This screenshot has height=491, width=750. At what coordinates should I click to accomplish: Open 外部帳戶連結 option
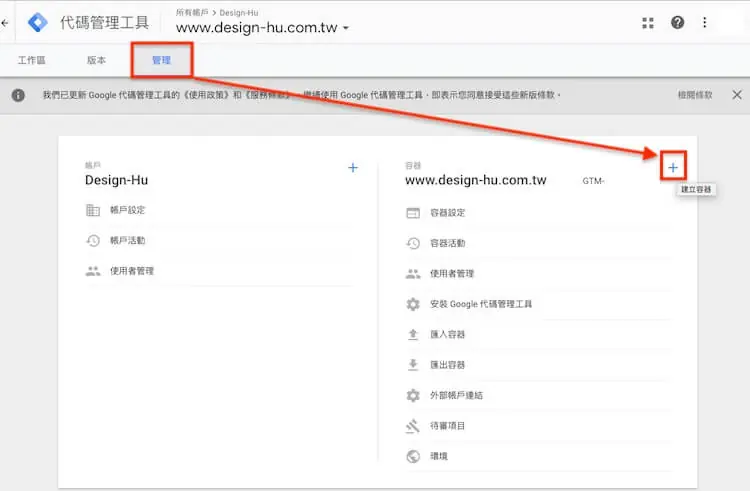456,395
